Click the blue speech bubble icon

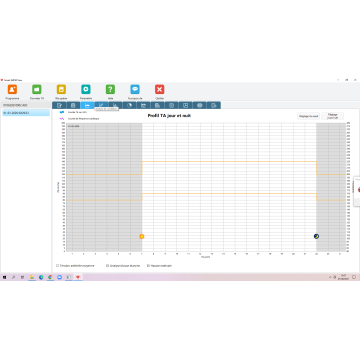coord(135,89)
